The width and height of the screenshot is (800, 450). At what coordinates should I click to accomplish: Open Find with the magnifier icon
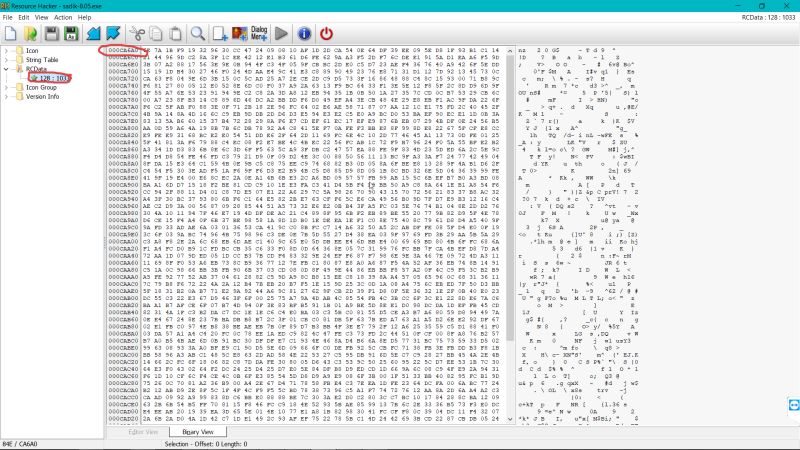point(198,34)
